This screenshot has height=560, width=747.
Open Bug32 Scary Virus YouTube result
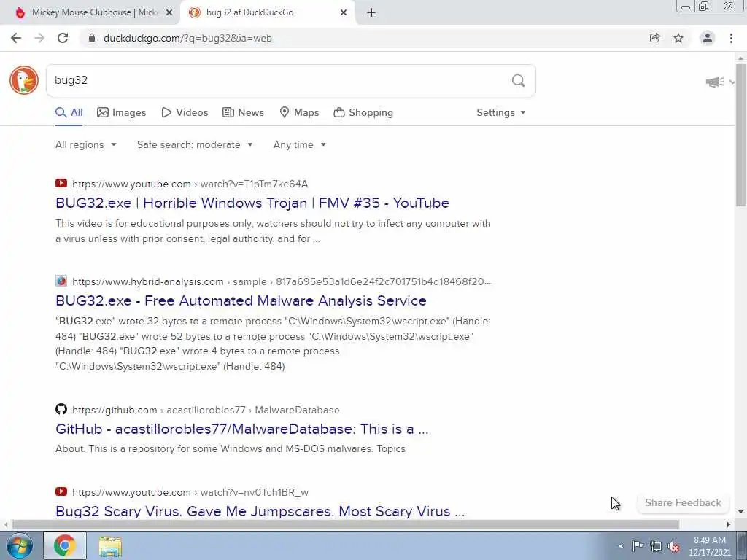260,511
